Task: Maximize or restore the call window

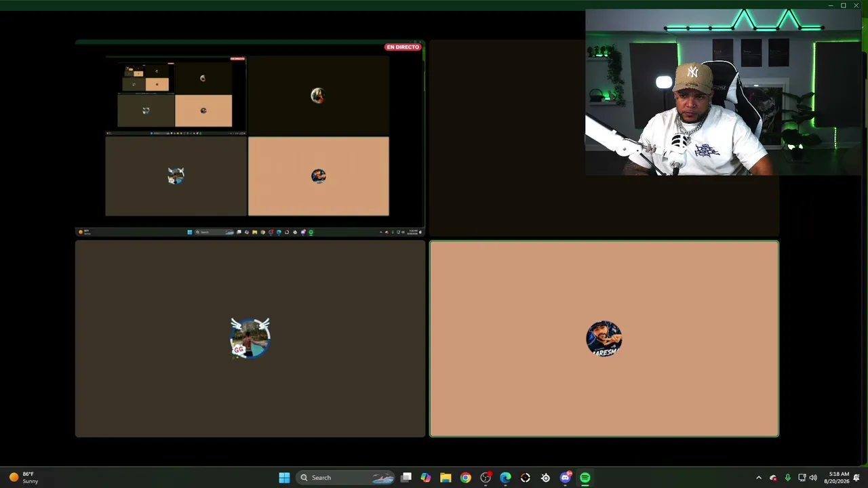Action: tap(844, 5)
